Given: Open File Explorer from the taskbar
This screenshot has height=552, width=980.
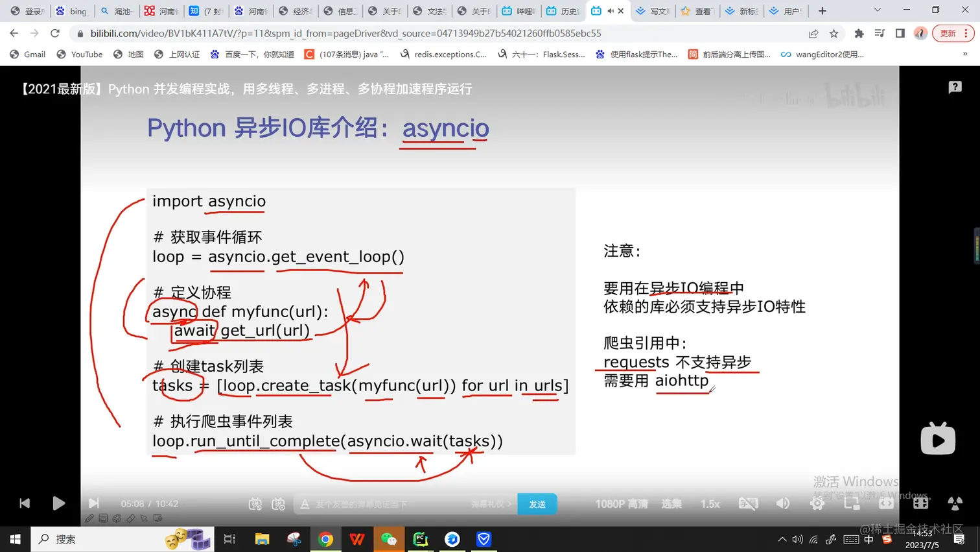Looking at the screenshot, I should click(262, 539).
